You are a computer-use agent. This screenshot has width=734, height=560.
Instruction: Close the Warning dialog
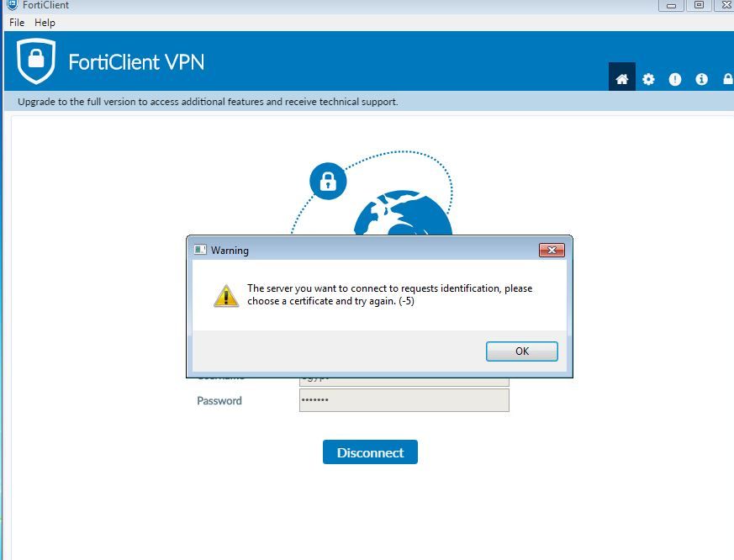(x=552, y=250)
